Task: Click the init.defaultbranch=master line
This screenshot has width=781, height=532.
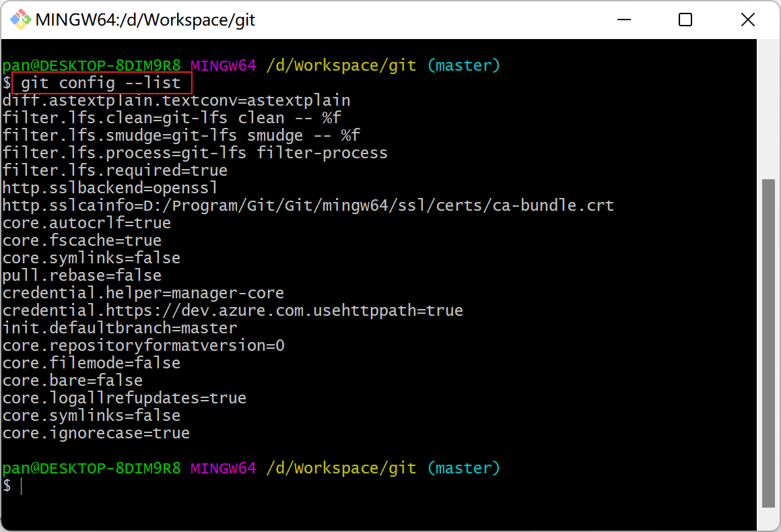Action: (x=120, y=328)
